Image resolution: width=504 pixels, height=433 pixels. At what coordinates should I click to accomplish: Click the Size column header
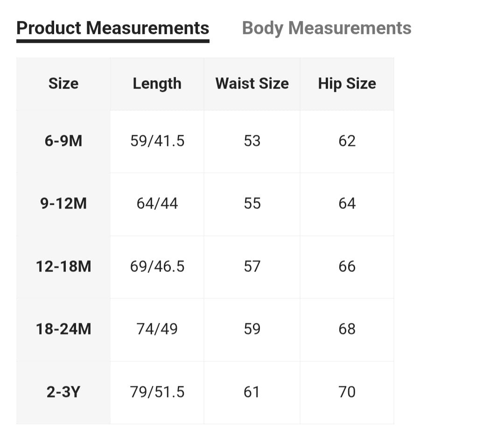[x=63, y=84]
